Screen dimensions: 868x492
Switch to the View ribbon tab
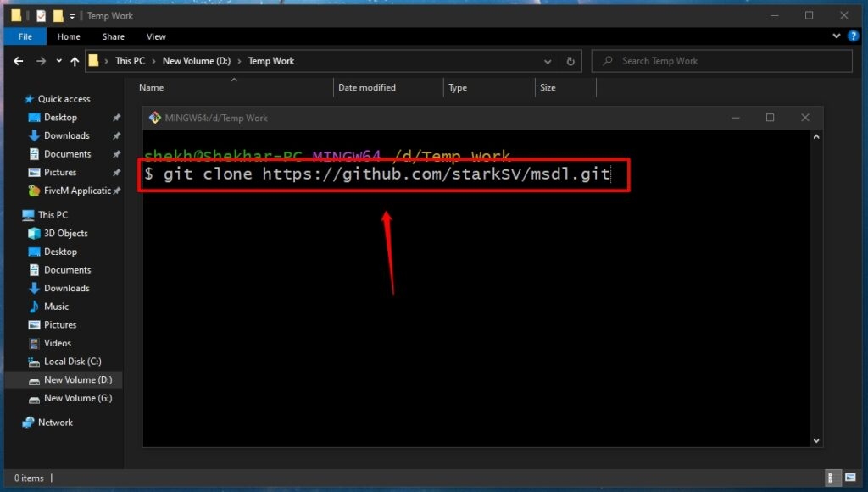click(x=156, y=36)
